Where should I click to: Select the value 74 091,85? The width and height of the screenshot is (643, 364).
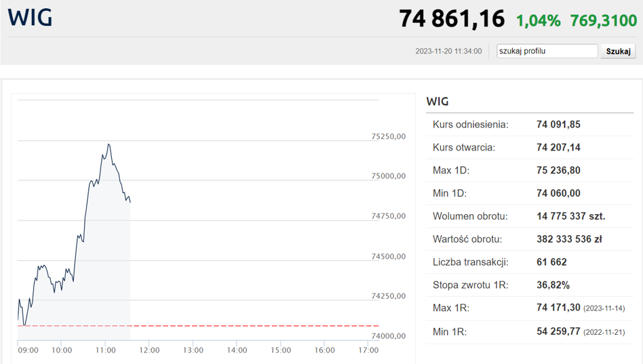[558, 125]
